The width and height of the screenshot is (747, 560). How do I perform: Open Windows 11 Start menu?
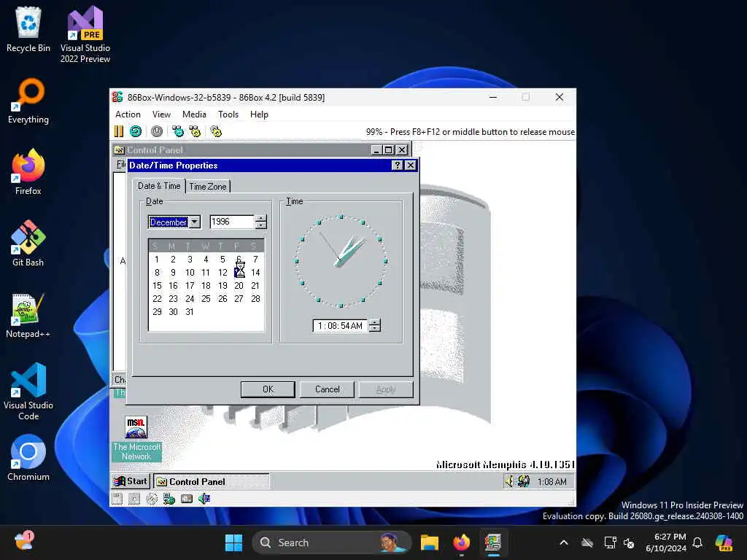(233, 542)
